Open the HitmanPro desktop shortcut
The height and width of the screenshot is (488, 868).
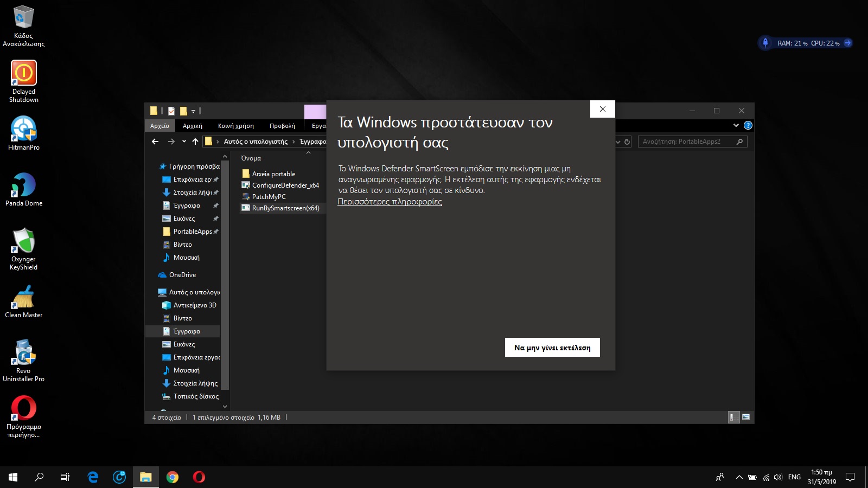[x=23, y=133]
